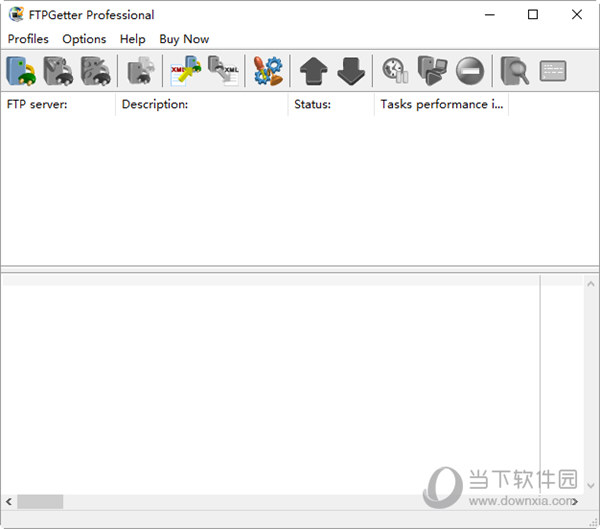
Task: Close the FTPGetter Professional window
Action: (x=577, y=15)
